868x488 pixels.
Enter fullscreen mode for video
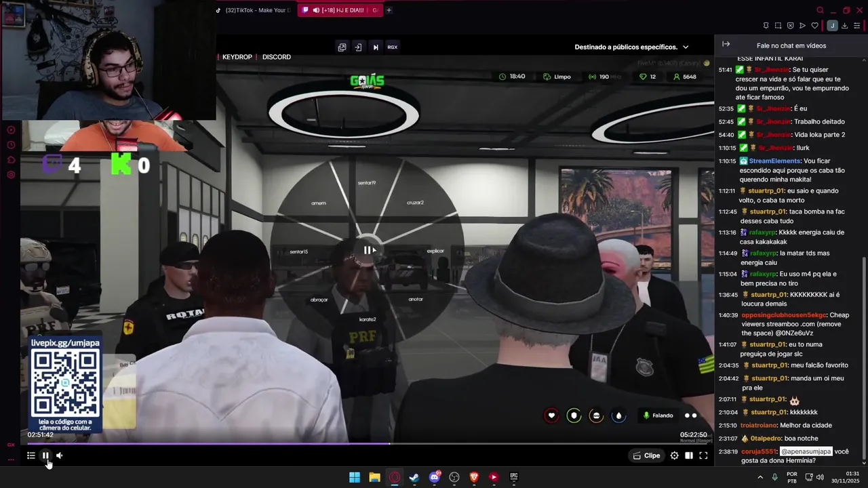click(x=703, y=455)
